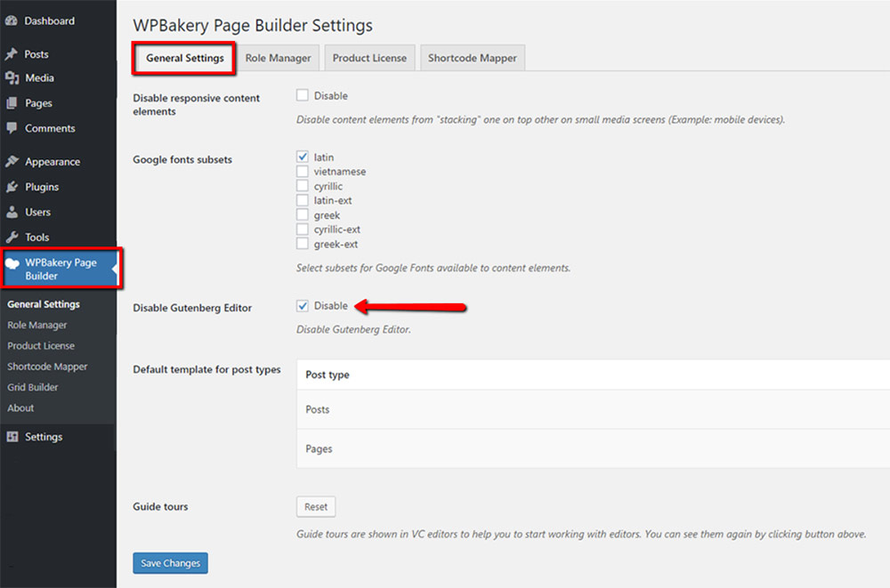Screen dimensions: 890x588
Task: Click the Plugins plug icon
Action: 12,187
